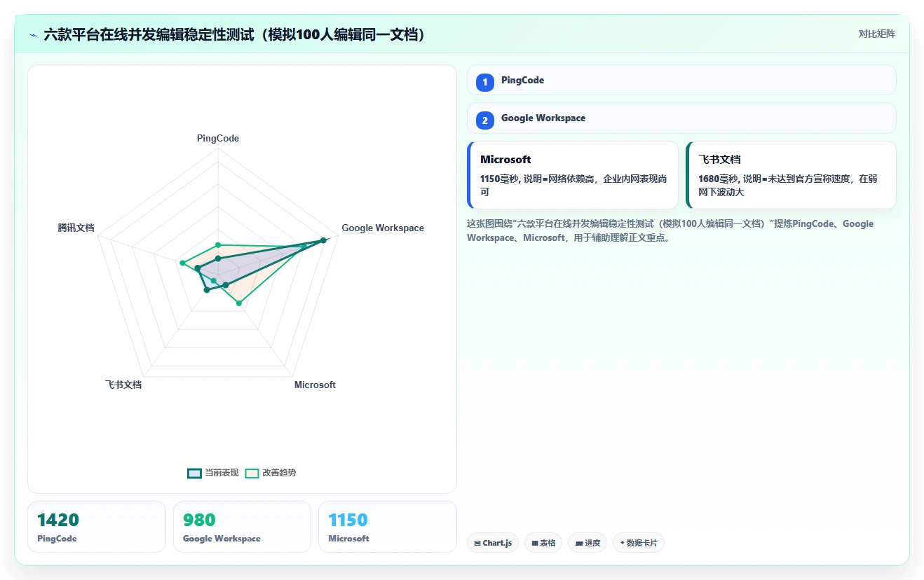Click the PingCode axis label on radar chart
924x580 pixels.
[218, 139]
